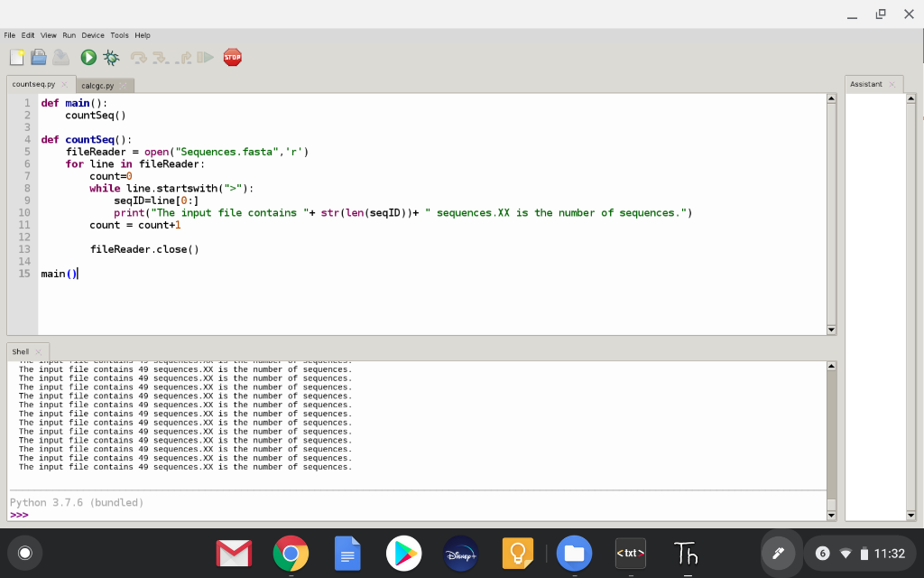Open Gmail from the shelf
The height and width of the screenshot is (578, 924).
(234, 554)
